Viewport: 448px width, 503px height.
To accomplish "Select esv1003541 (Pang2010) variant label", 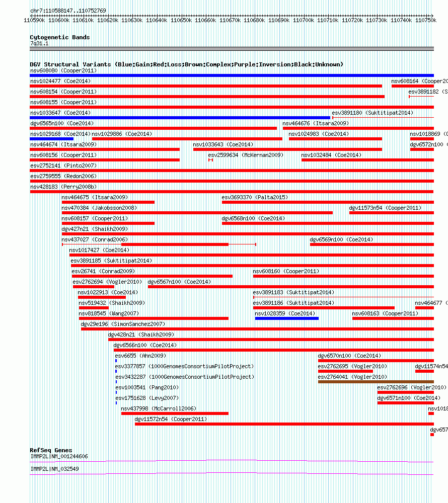I will (x=147, y=388).
